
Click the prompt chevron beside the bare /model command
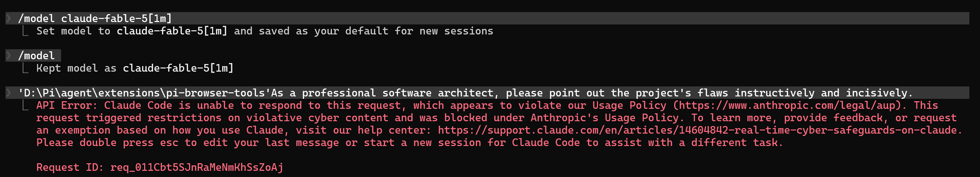[9, 56]
